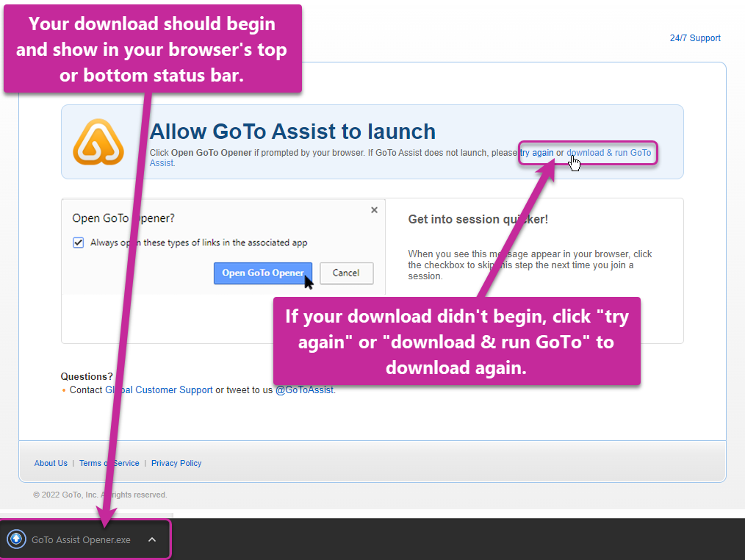Expand download options next to GoTo Assist Opener.exe

pos(152,539)
